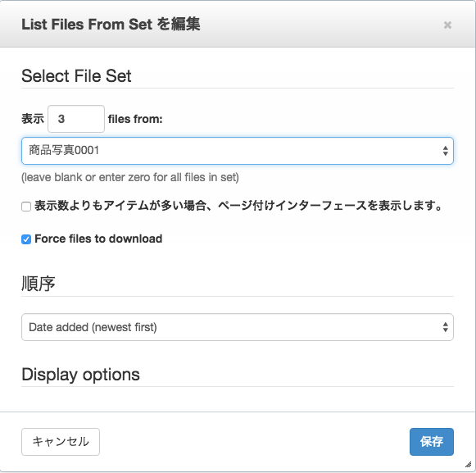Click the 'files from:' label
Image resolution: width=476 pixels, height=473 pixels.
point(135,119)
